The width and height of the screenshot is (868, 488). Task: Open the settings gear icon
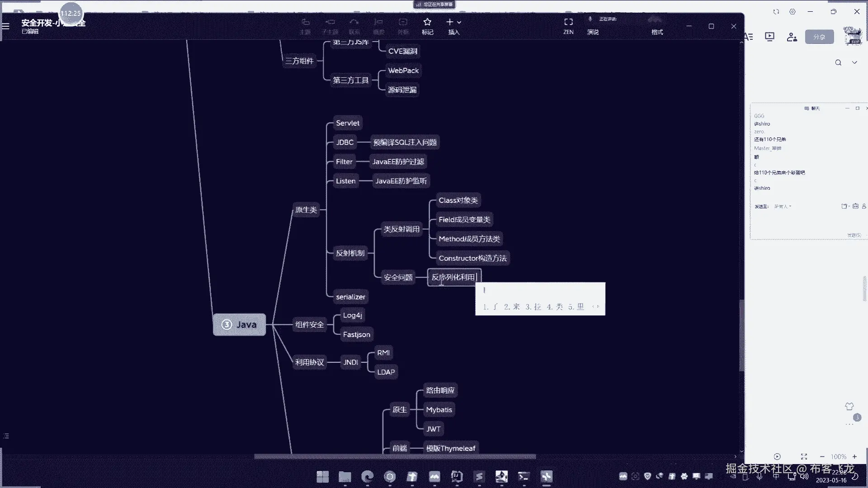tap(793, 12)
